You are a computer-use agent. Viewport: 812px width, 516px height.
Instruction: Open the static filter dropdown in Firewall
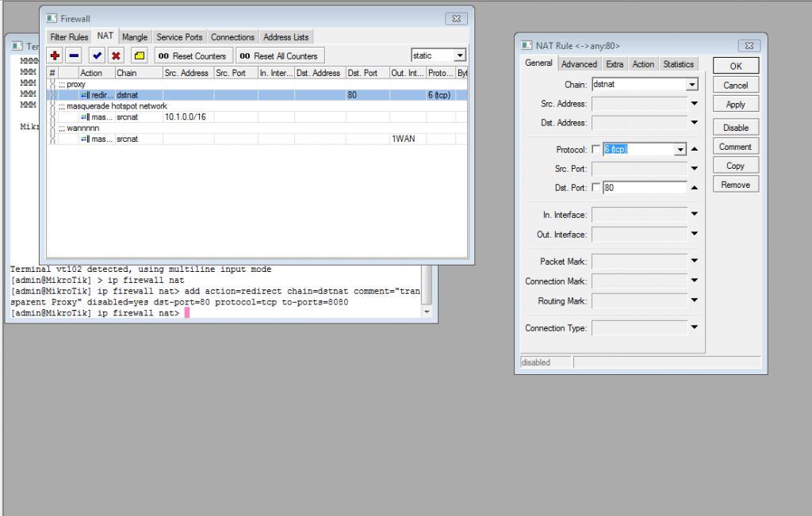pyautogui.click(x=459, y=55)
